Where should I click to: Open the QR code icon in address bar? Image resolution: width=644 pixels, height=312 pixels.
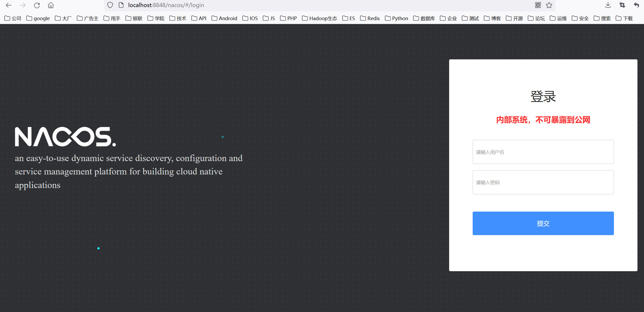pos(538,5)
